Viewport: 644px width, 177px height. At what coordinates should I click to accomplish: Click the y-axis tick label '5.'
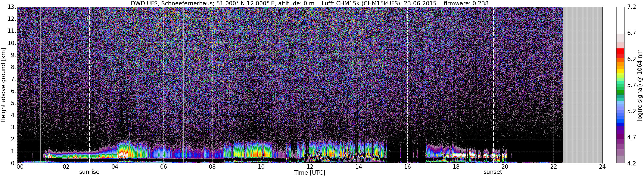[x=13, y=103]
